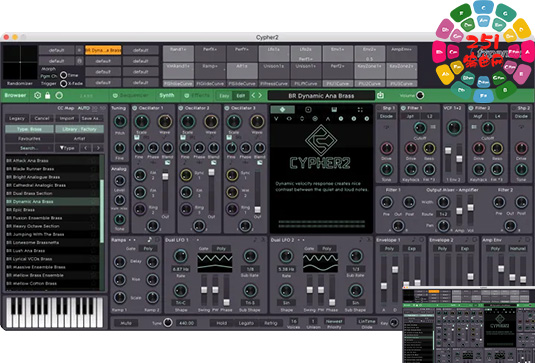
Task: Click the keyboard view icon in the display
Action: pyautogui.click(x=334, y=110)
